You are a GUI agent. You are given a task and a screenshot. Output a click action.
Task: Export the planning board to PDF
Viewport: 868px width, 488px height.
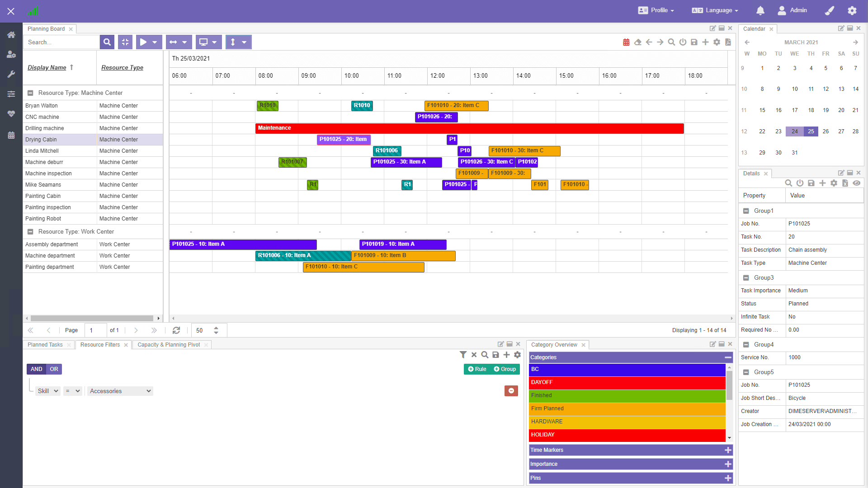(728, 42)
